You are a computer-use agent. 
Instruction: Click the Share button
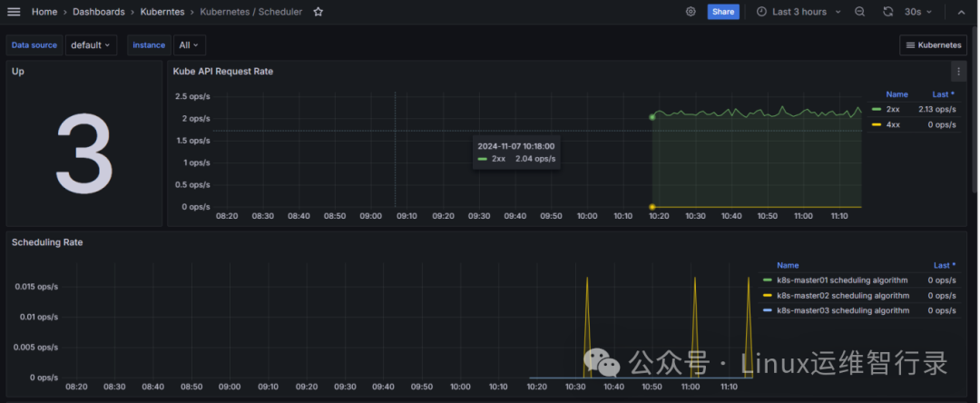pyautogui.click(x=723, y=12)
